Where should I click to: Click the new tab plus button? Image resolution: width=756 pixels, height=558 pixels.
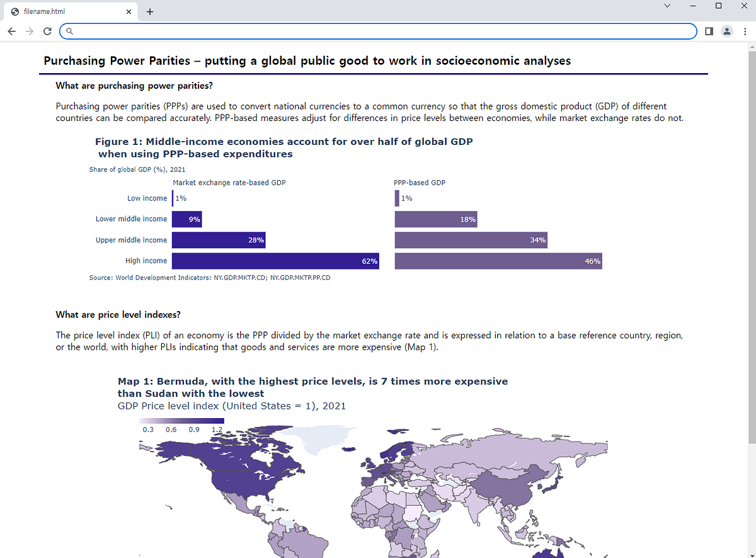pos(149,11)
